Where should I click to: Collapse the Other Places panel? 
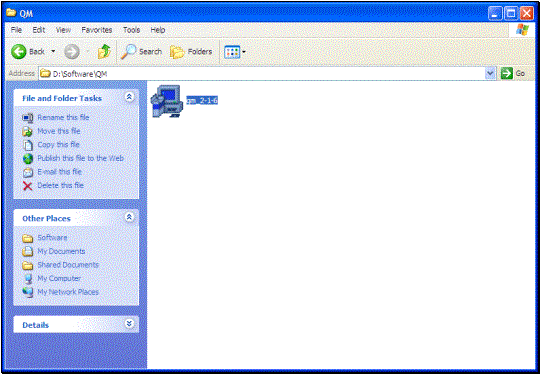tap(129, 217)
